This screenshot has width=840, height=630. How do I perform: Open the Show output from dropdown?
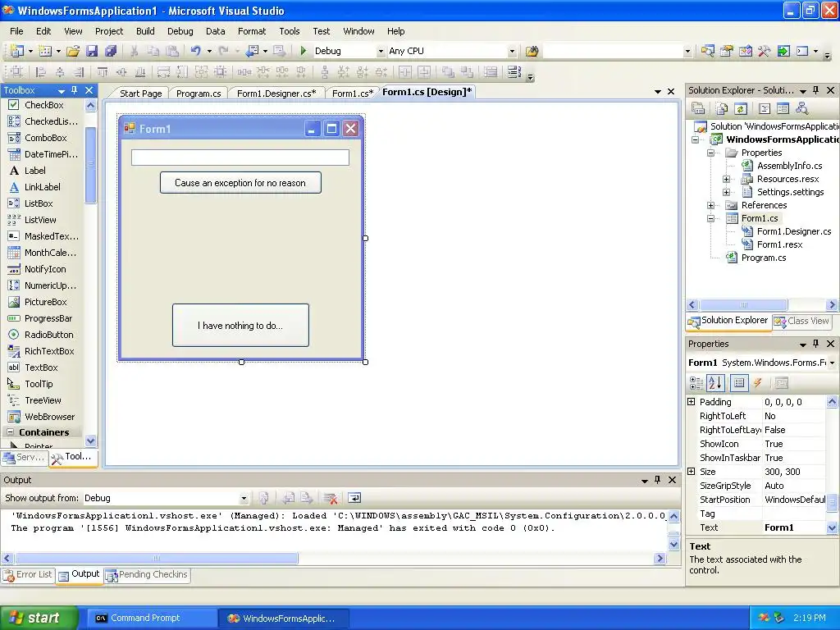click(244, 498)
